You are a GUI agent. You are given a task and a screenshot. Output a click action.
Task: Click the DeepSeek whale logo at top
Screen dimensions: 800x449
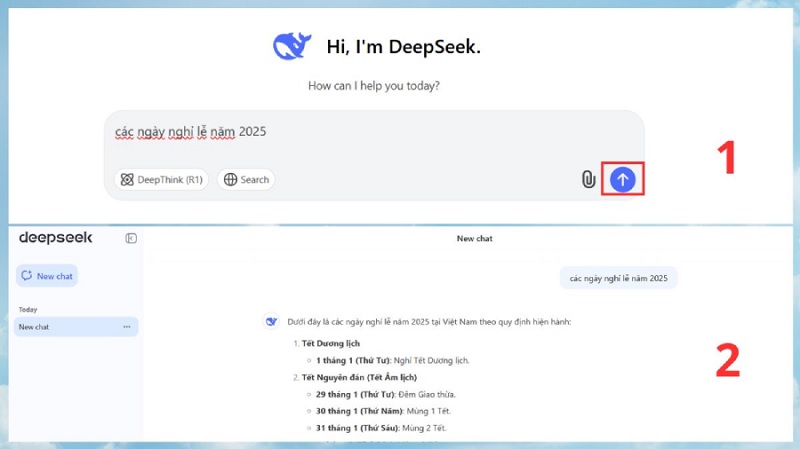pos(292,46)
